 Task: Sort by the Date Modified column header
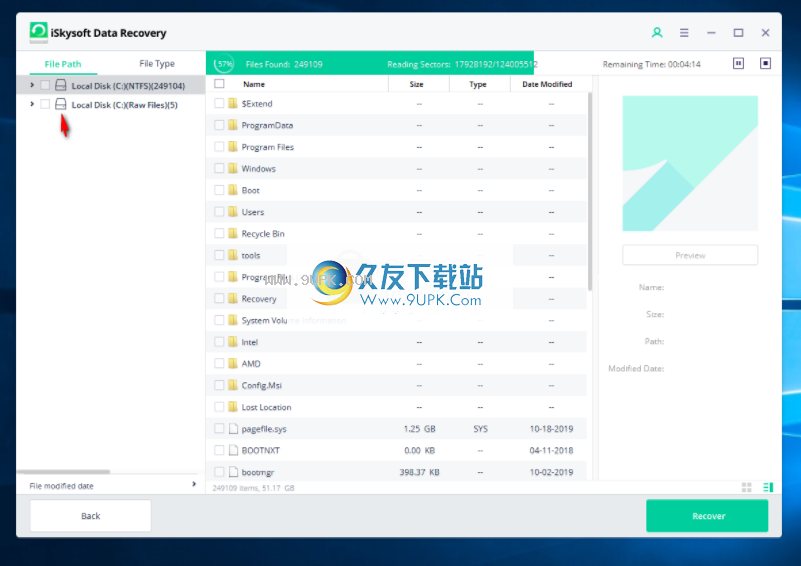(547, 84)
